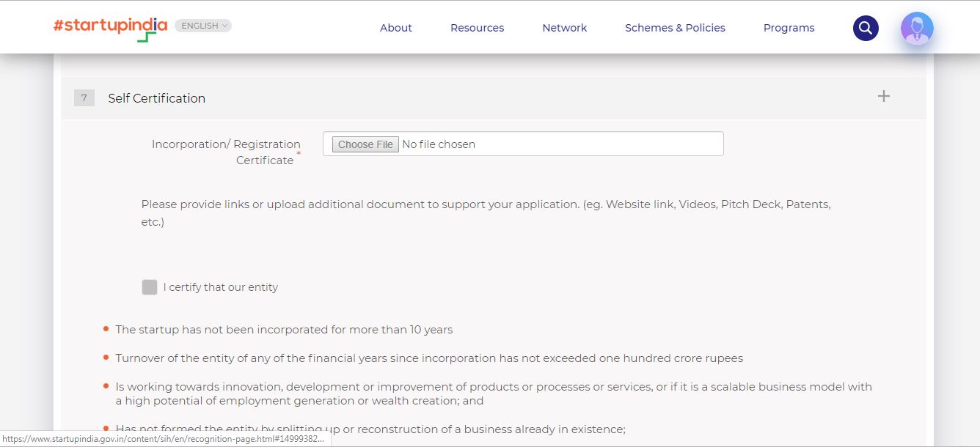Open search using the magnifier icon

tap(865, 27)
